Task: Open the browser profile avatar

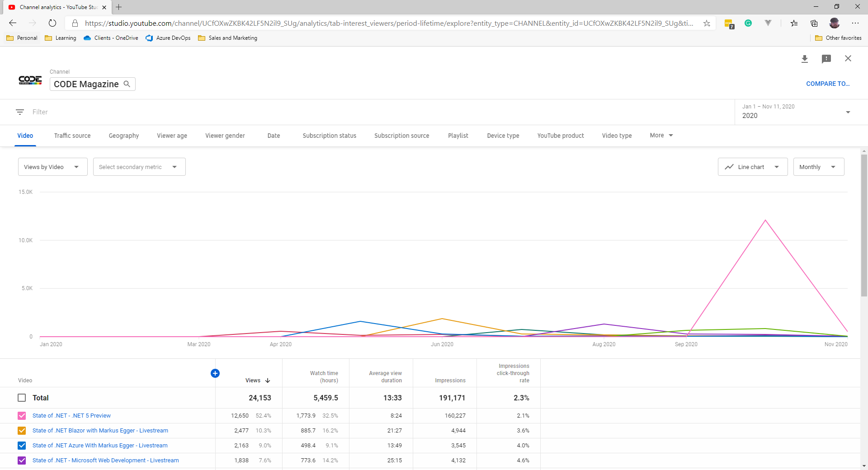Action: [x=835, y=23]
